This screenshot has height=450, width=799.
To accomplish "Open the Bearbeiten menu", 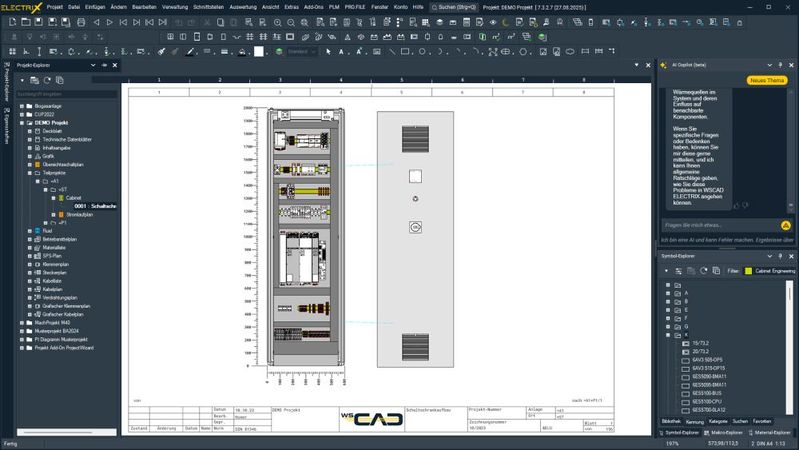I will click(144, 7).
